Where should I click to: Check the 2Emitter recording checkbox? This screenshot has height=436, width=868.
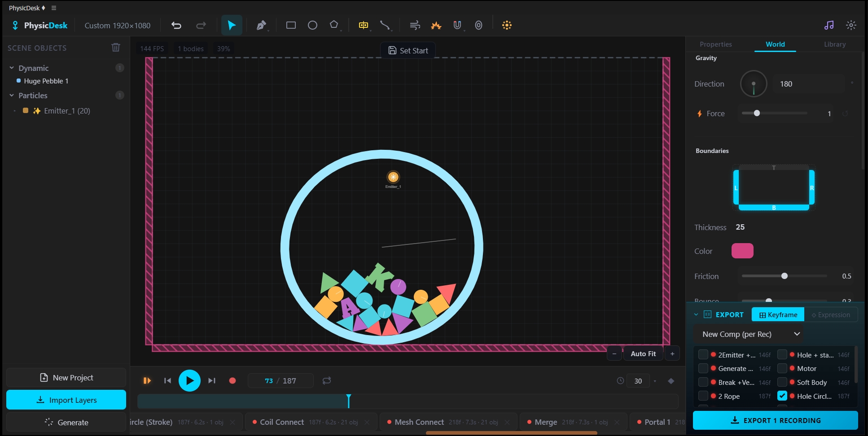(703, 354)
